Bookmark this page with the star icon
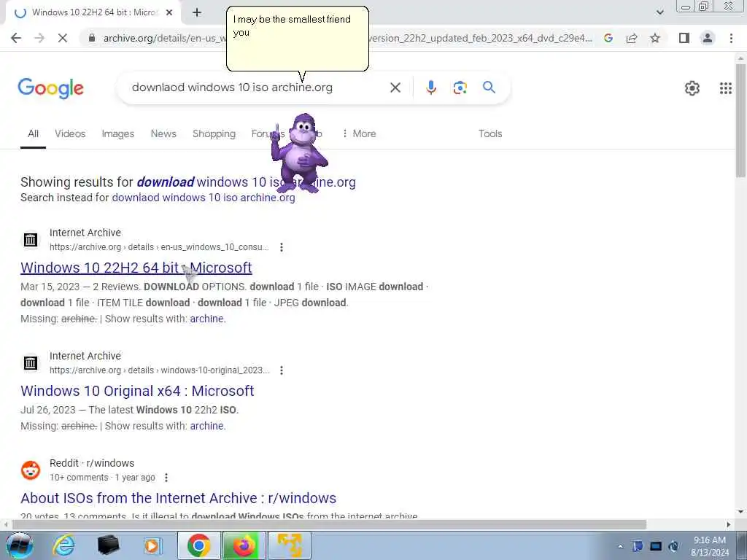Screen dimensions: 747x560 pos(655,38)
